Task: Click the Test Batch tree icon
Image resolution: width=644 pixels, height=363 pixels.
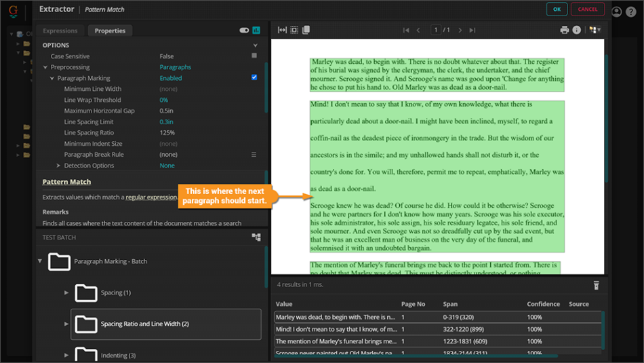Action: click(256, 237)
